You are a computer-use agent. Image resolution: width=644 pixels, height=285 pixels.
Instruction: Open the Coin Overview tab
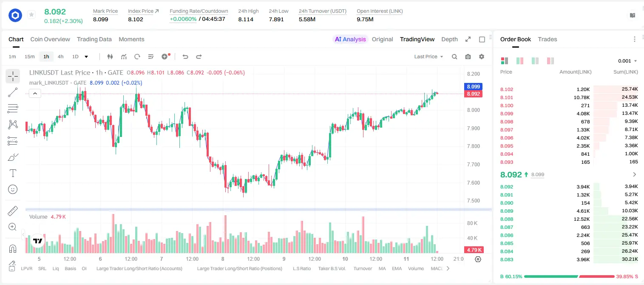50,39
